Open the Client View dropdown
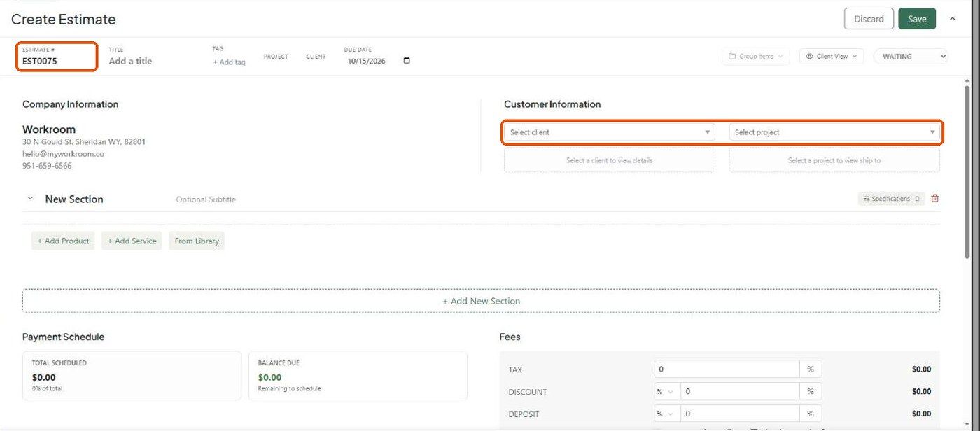This screenshot has width=980, height=431. pos(832,57)
